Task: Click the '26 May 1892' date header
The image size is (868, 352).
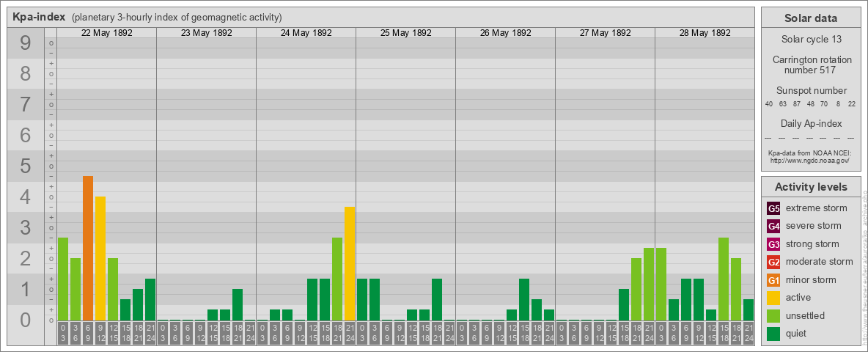Action: [x=505, y=33]
